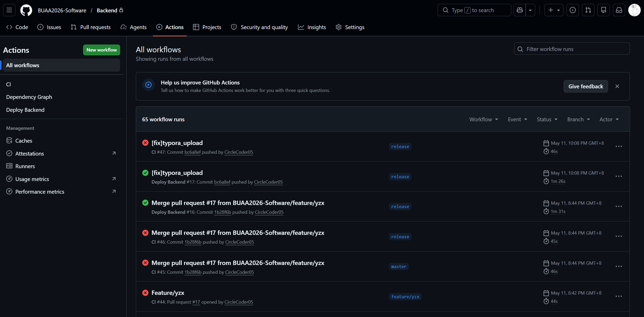Click the release branch label on CI #47
Image resolution: width=644 pixels, height=317 pixels.
pyautogui.click(x=400, y=147)
